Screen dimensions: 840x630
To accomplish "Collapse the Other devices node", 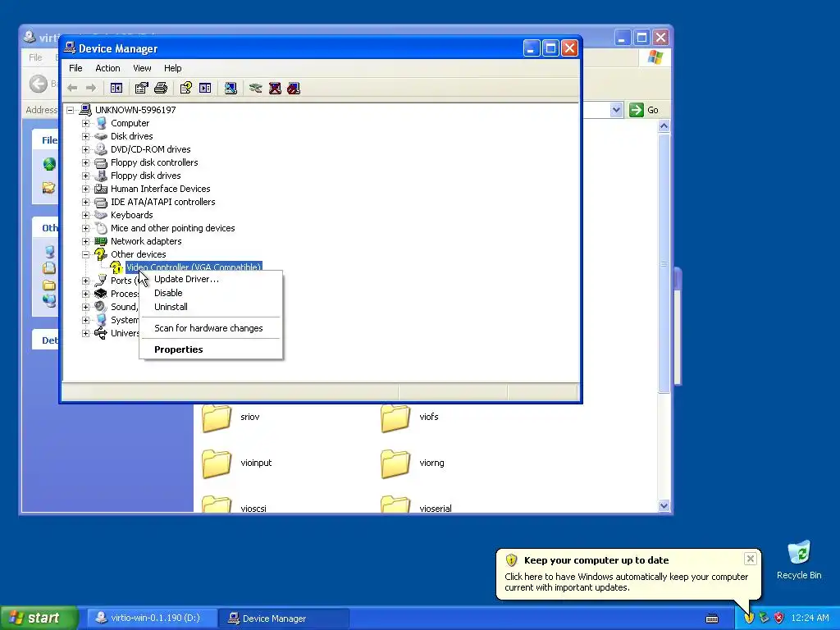I will tap(85, 254).
